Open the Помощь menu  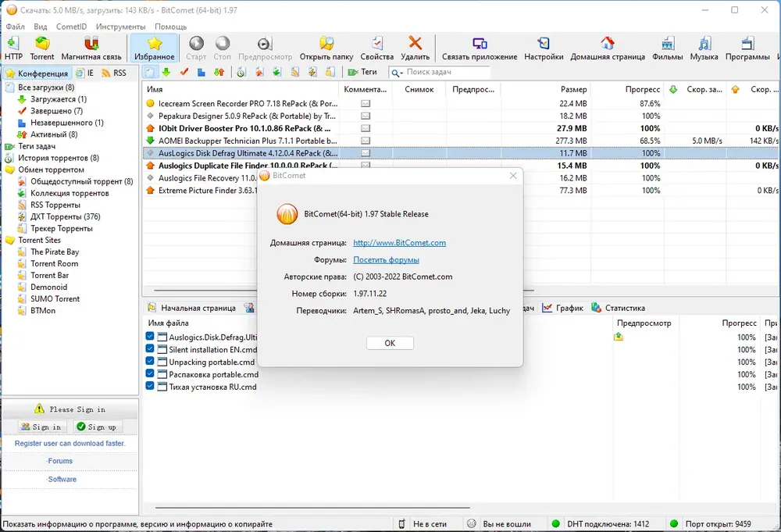[170, 27]
